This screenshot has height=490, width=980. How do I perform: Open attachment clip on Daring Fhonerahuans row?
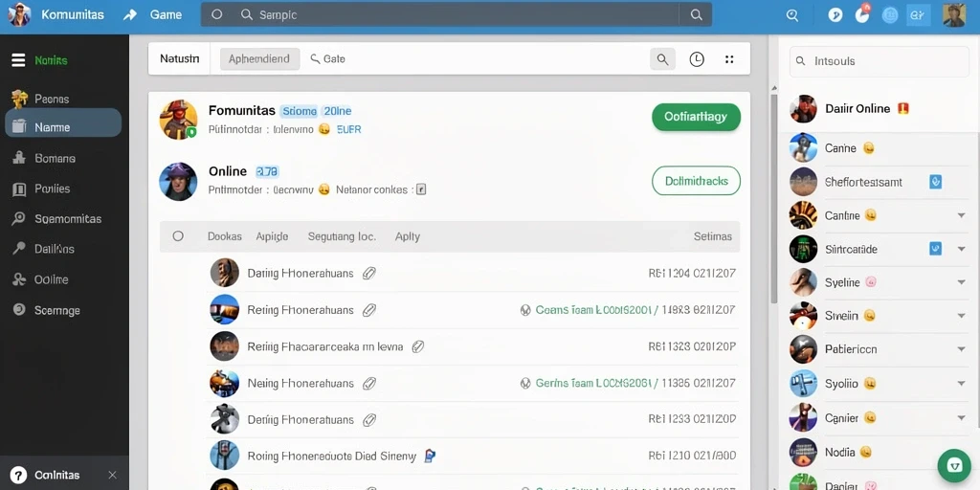click(x=369, y=273)
